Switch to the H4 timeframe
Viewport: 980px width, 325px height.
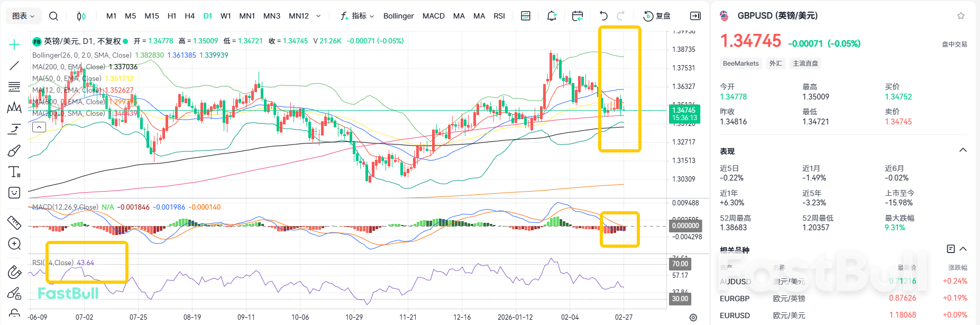(x=189, y=16)
